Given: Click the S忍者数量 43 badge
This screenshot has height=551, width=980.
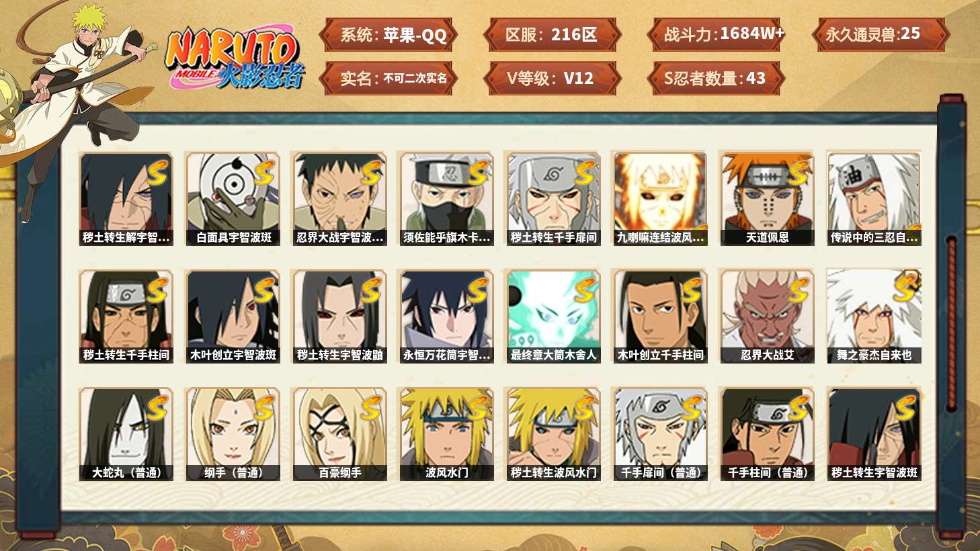Looking at the screenshot, I should point(717,78).
